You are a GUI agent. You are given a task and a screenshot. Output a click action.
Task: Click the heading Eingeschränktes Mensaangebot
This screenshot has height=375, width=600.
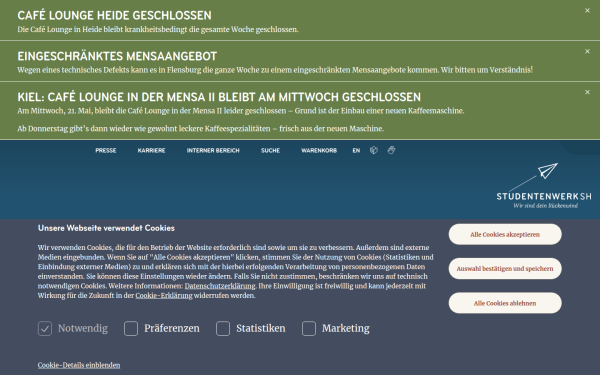point(117,56)
